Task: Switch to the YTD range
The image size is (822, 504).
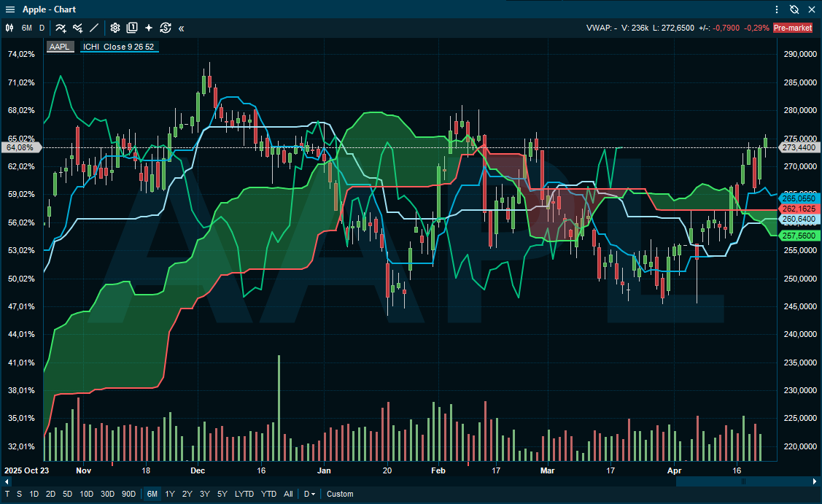Action: [x=269, y=494]
